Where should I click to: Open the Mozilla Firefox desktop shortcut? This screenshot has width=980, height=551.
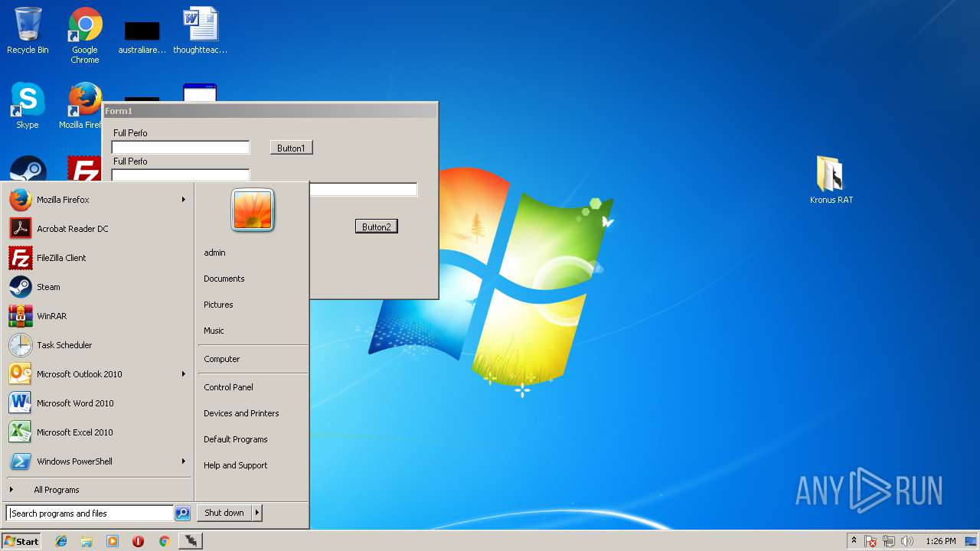(83, 106)
